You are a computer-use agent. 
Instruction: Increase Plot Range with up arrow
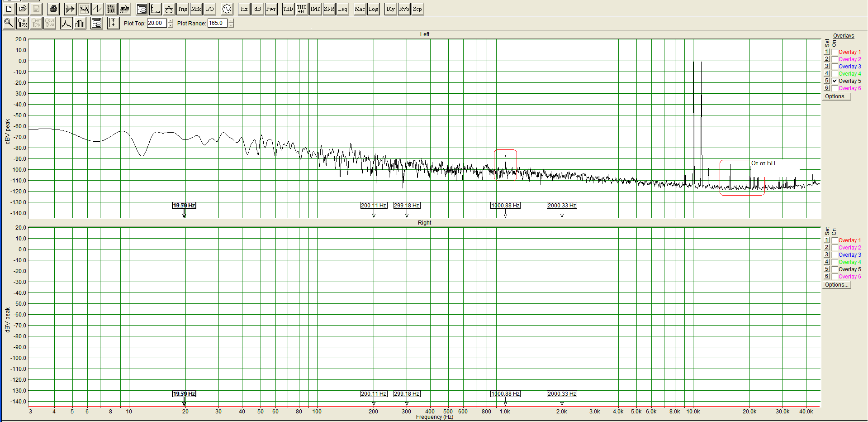click(231, 21)
